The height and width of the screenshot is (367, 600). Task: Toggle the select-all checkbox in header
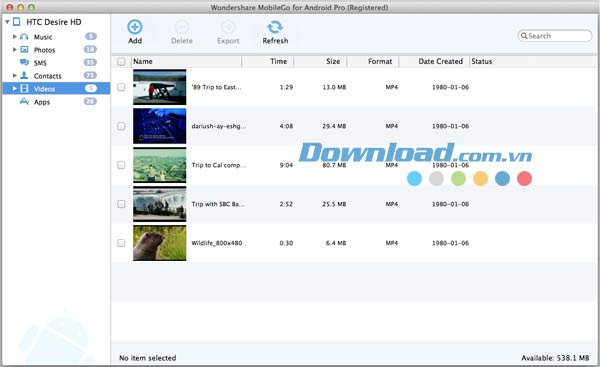click(121, 62)
